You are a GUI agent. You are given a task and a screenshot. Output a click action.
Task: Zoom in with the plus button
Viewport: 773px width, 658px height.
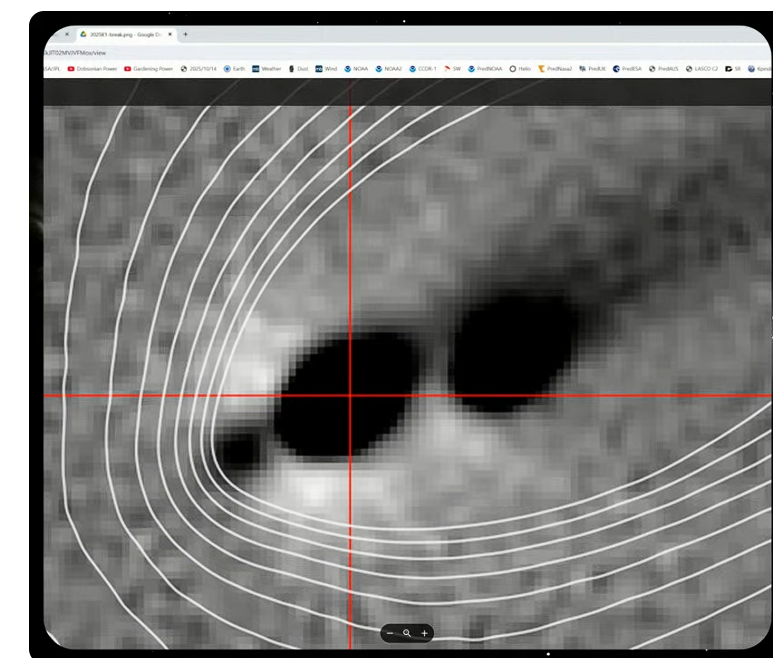[x=424, y=633]
